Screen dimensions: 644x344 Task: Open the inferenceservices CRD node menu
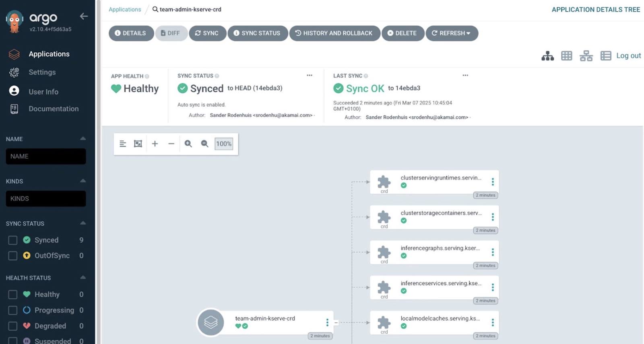(x=493, y=287)
